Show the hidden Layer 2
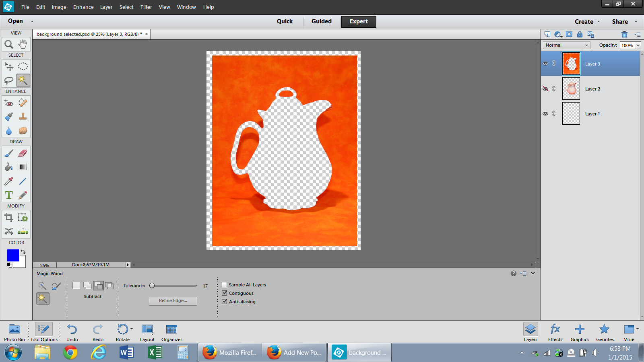This screenshot has width=644, height=362. (x=545, y=89)
